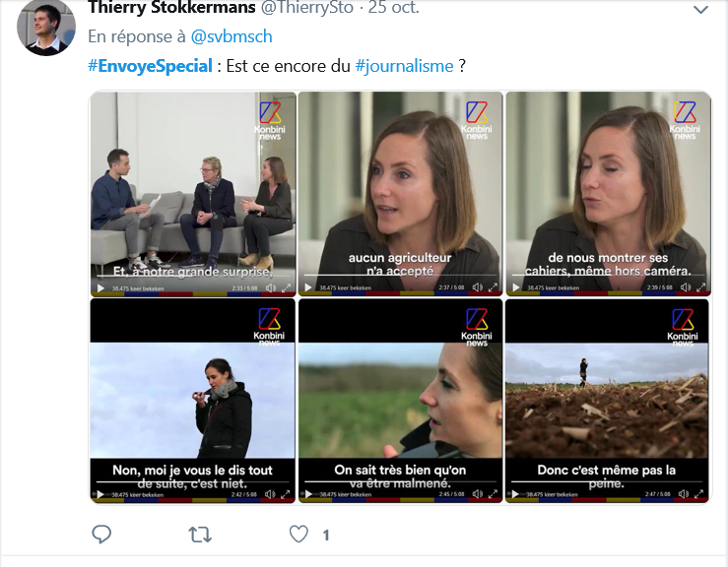Open Thierry Stokkermans' profile name
The height and width of the screenshot is (567, 728).
(x=170, y=8)
